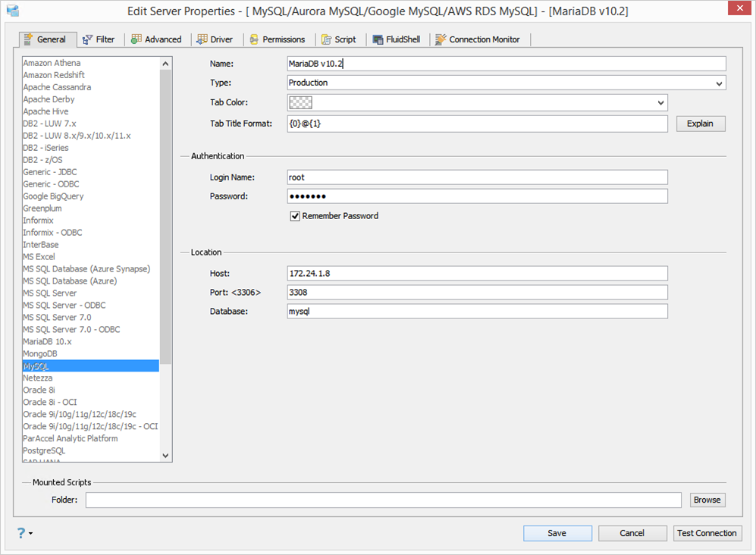Click the Filter tab funnel icon
The width and height of the screenshot is (756, 555).
coord(88,39)
